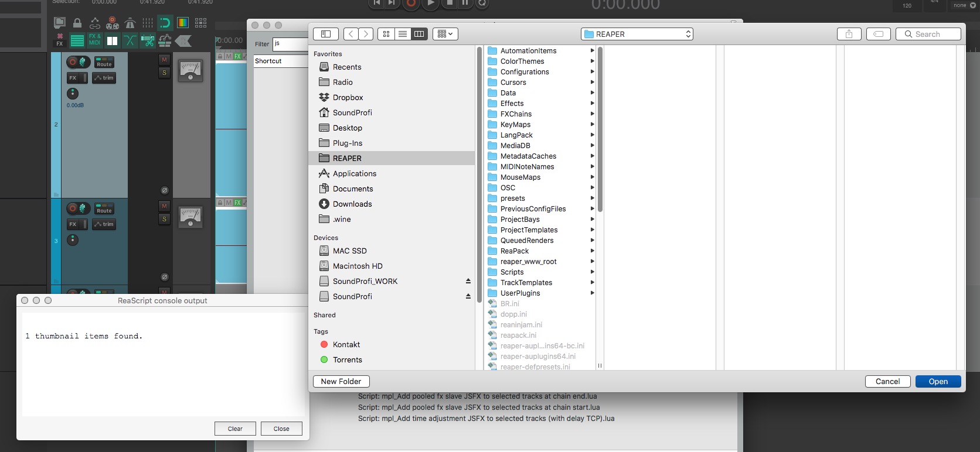Switch file dialog to list view

[403, 34]
